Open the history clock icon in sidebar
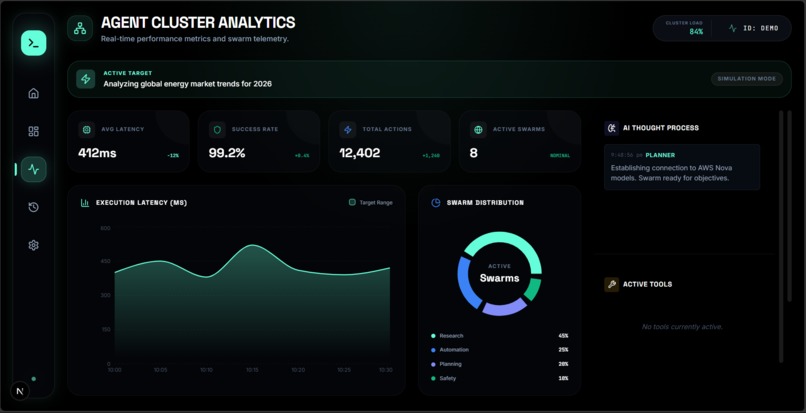Viewport: 806px width, 413px height. (33, 207)
